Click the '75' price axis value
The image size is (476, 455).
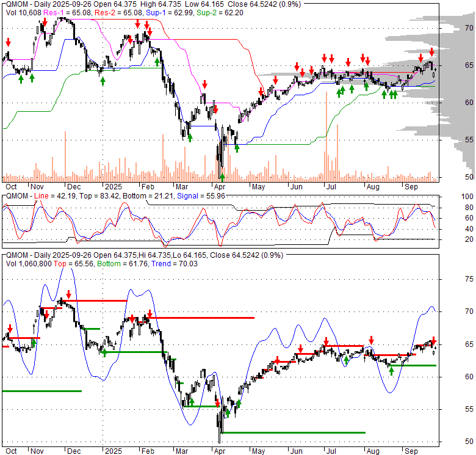click(469, 279)
